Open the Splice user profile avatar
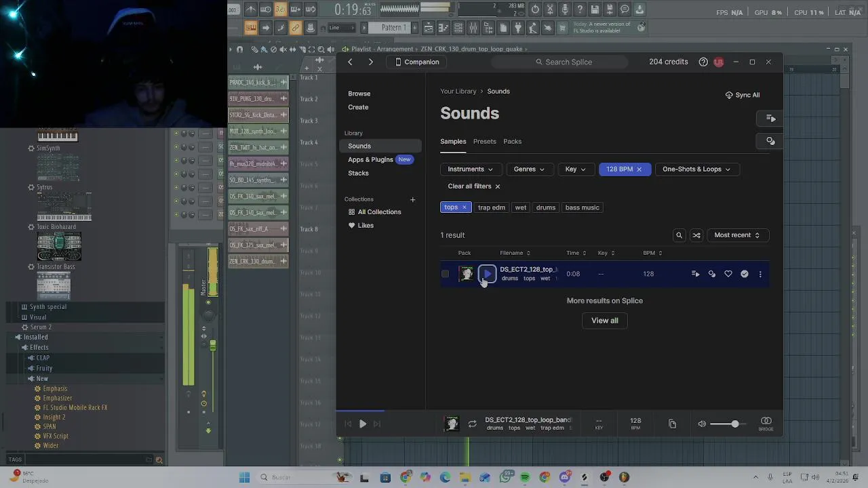The height and width of the screenshot is (488, 868). [x=718, y=62]
